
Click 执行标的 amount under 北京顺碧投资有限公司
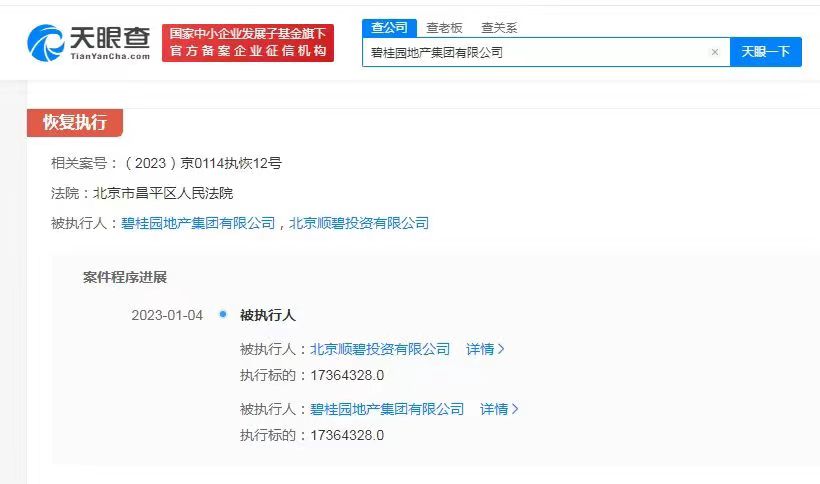[347, 375]
